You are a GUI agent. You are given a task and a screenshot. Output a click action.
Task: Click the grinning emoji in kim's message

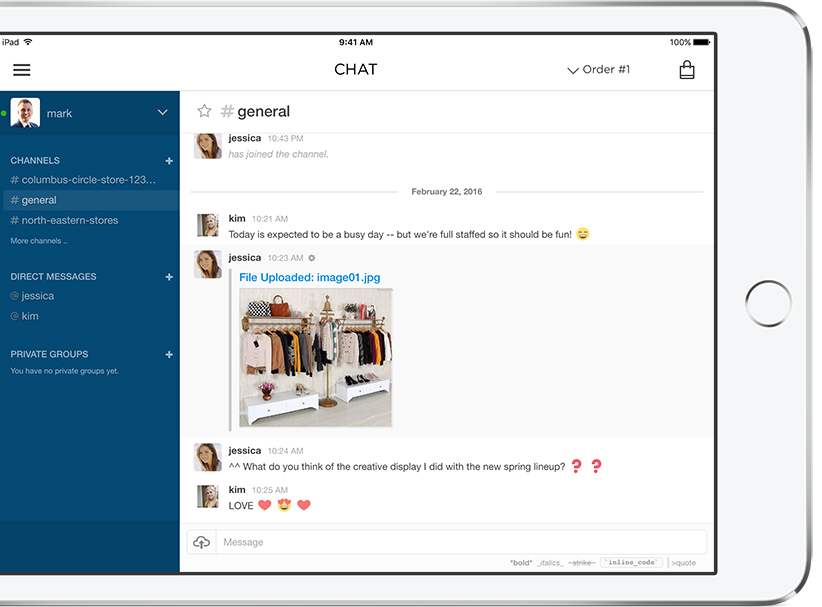coord(583,234)
